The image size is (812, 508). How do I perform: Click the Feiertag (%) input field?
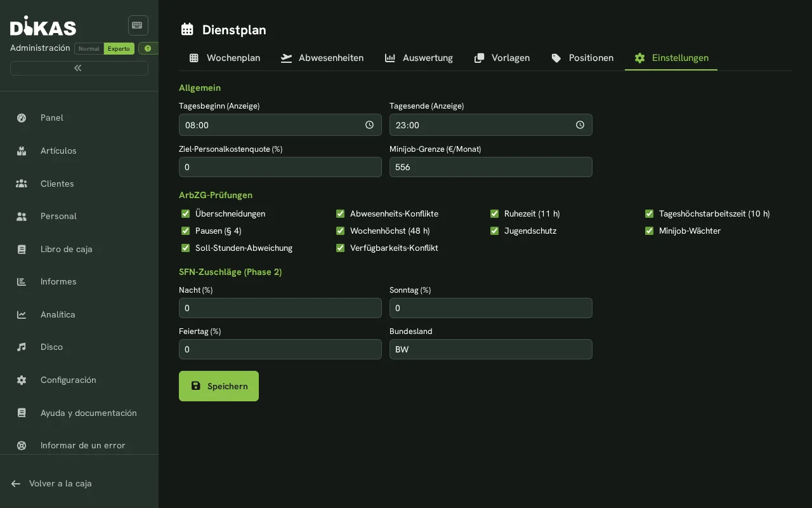[x=280, y=349]
